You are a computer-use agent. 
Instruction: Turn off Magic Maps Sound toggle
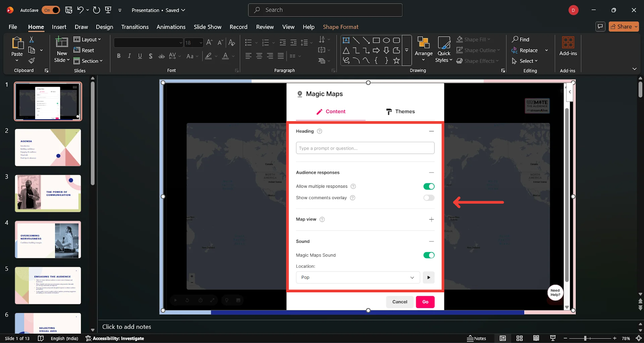[429, 255]
